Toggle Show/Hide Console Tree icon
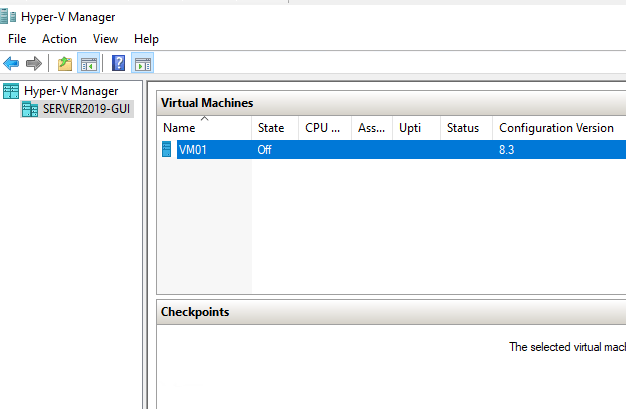The image size is (626, 409). (x=88, y=64)
